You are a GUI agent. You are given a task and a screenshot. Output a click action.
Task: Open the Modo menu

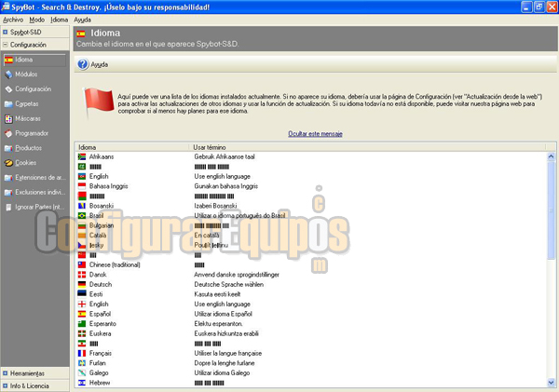pyautogui.click(x=36, y=20)
